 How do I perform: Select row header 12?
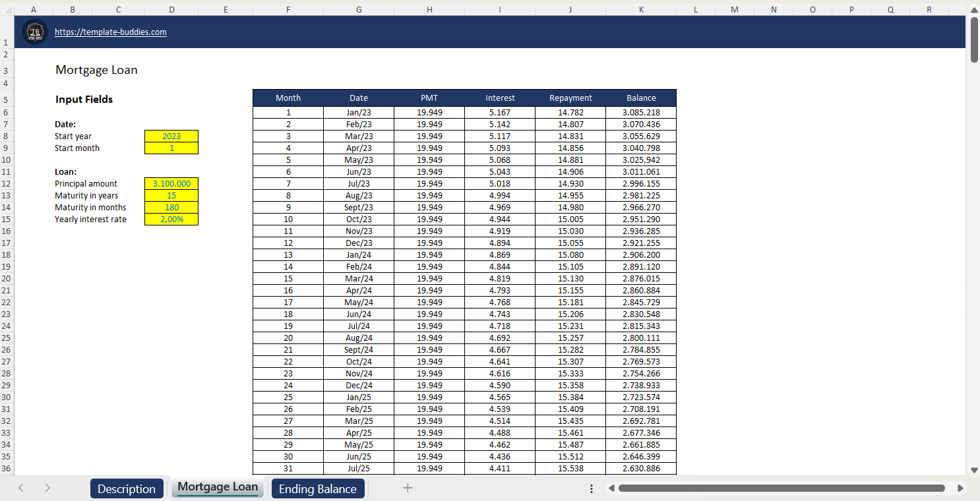tap(6, 184)
